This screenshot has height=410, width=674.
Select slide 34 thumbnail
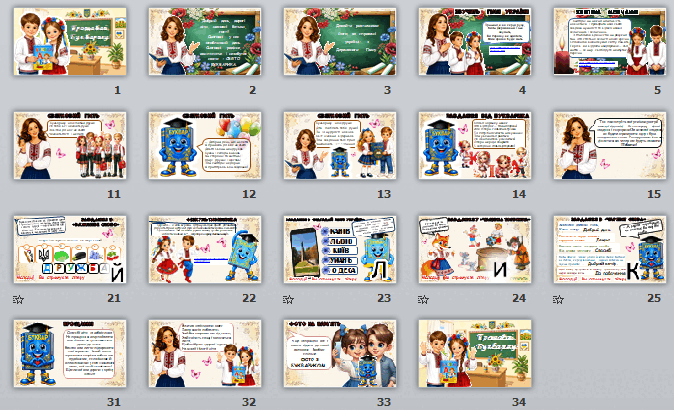475,353
